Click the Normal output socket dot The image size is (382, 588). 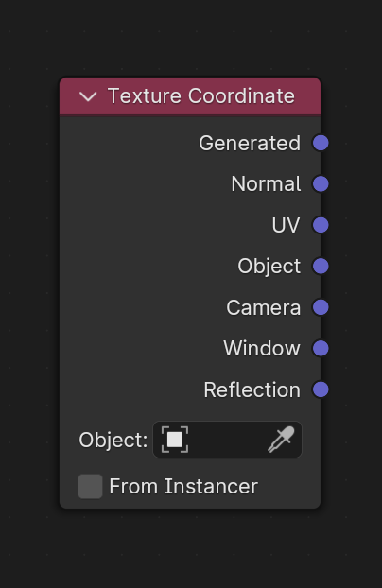[321, 183]
